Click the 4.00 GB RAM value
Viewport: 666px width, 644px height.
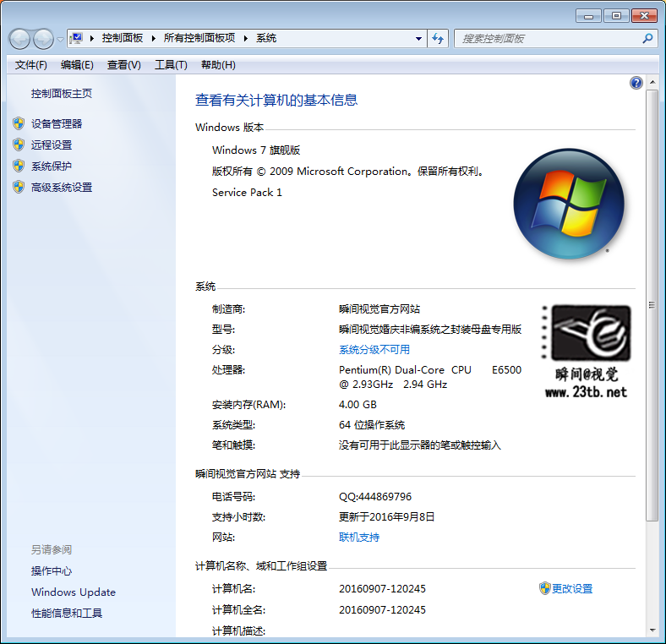358,405
